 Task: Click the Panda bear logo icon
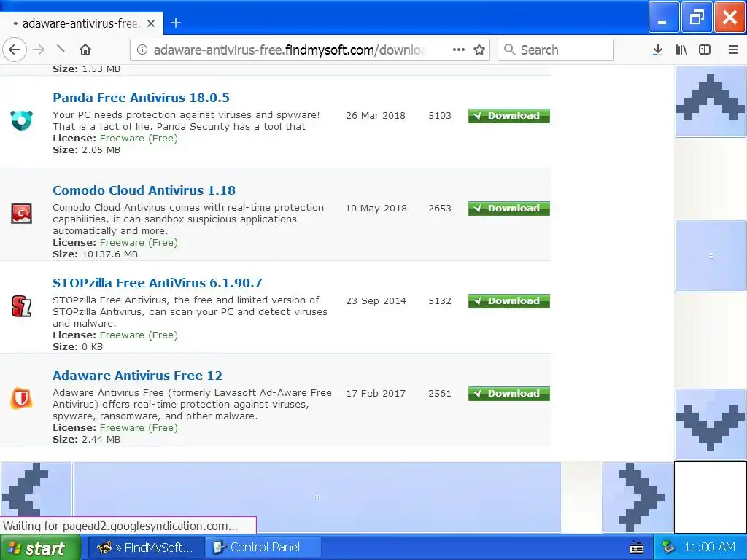point(21,120)
